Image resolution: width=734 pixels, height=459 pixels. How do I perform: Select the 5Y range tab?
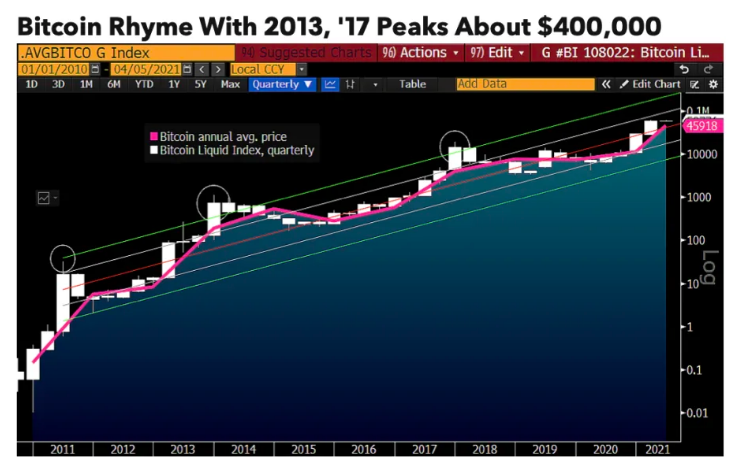click(200, 84)
